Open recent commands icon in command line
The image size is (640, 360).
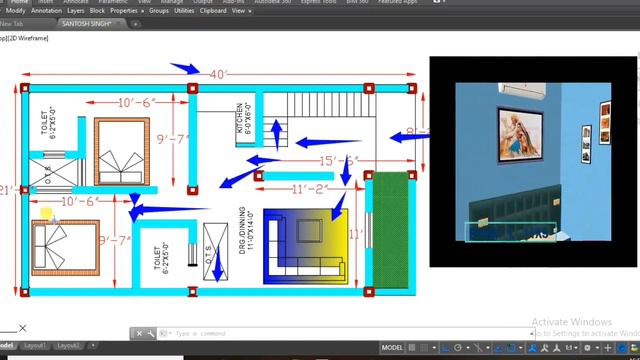[x=164, y=333]
